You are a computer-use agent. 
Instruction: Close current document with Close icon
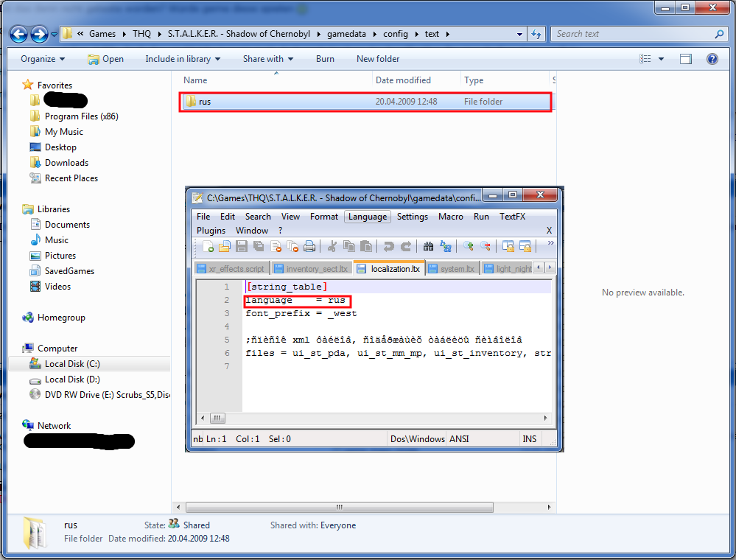tap(276, 246)
